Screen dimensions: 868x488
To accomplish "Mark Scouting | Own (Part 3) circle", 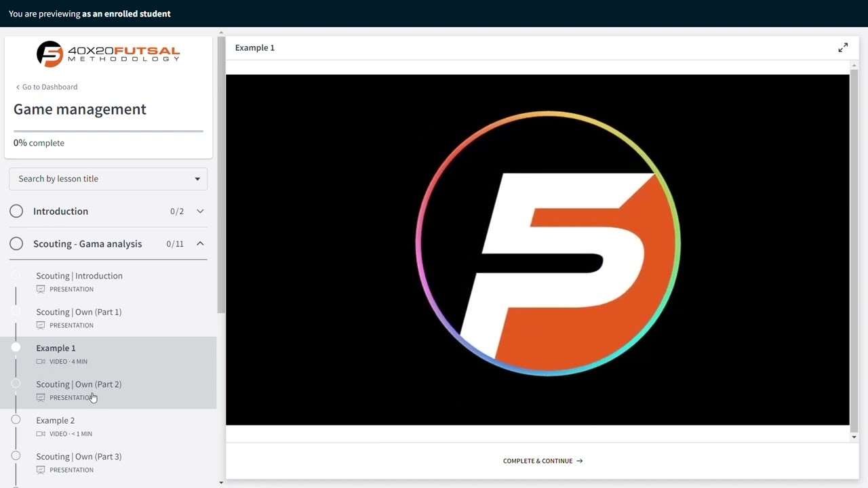I will click(x=16, y=456).
